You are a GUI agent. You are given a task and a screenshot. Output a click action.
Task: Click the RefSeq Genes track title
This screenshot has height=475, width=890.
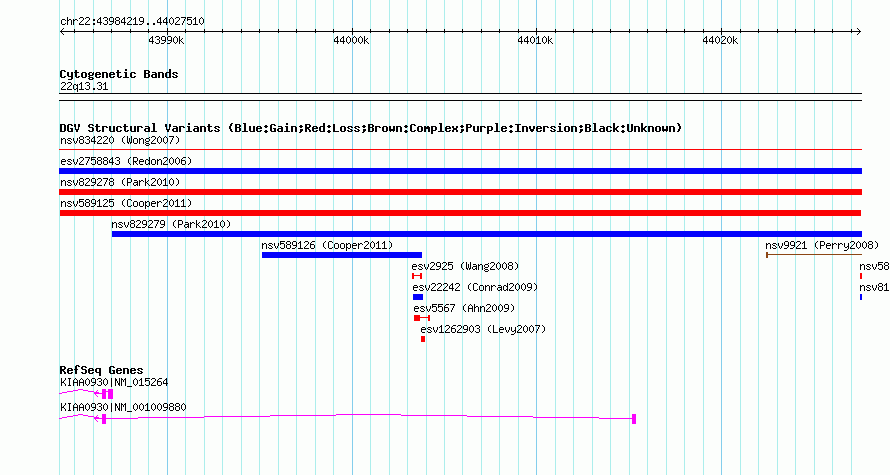pos(101,370)
